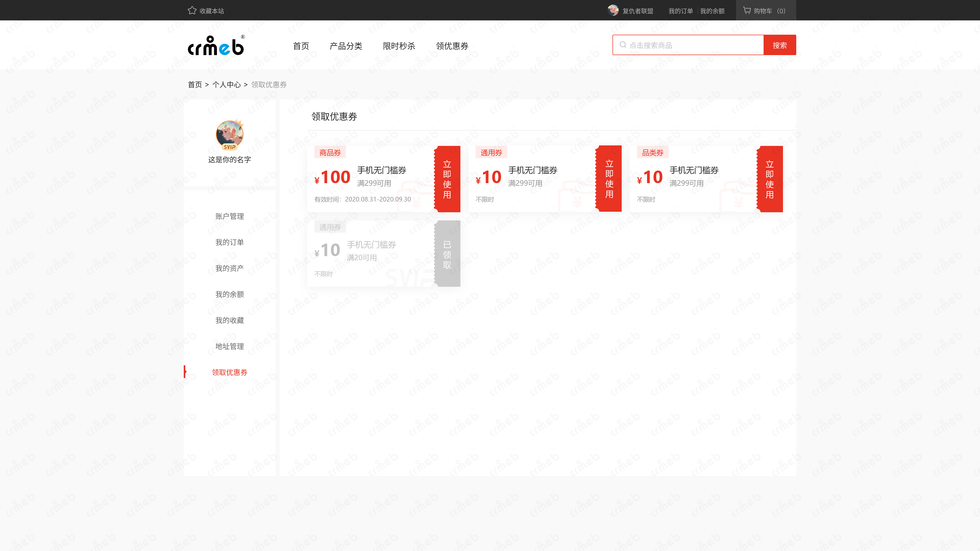The height and width of the screenshot is (551, 980).
Task: Open 我的订单 in top bar
Action: tap(681, 11)
